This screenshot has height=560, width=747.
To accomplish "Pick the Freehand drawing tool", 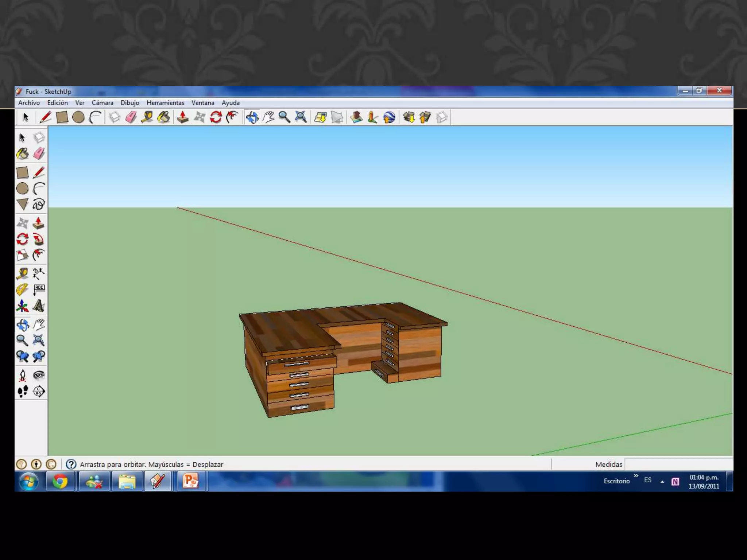I will pos(39,204).
